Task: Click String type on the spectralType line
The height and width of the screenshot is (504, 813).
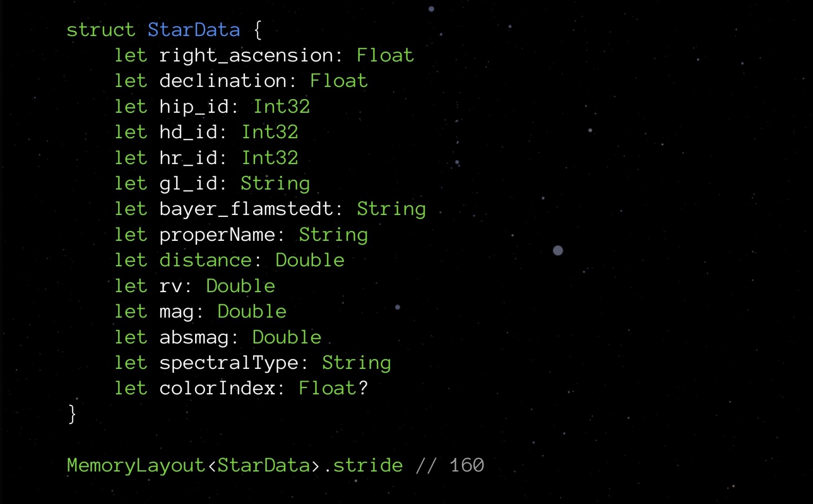Action: coord(357,363)
